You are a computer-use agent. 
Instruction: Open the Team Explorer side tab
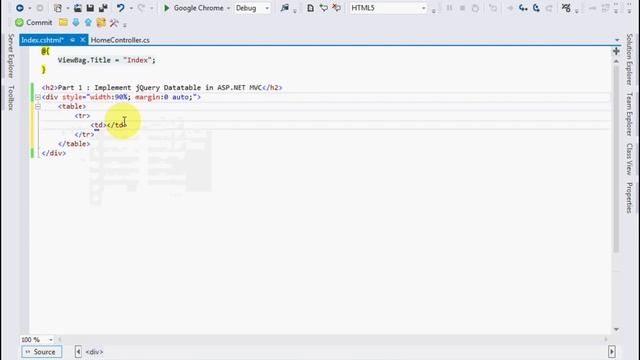629,114
